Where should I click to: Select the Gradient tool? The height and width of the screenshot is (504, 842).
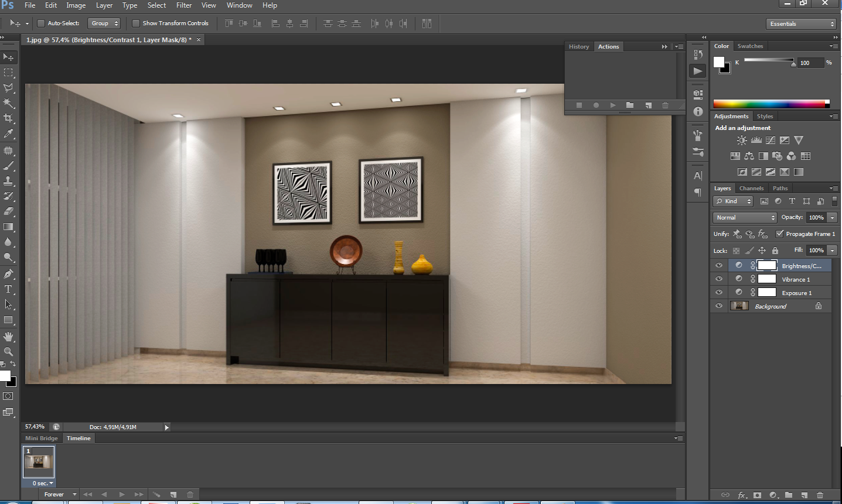coord(8,227)
